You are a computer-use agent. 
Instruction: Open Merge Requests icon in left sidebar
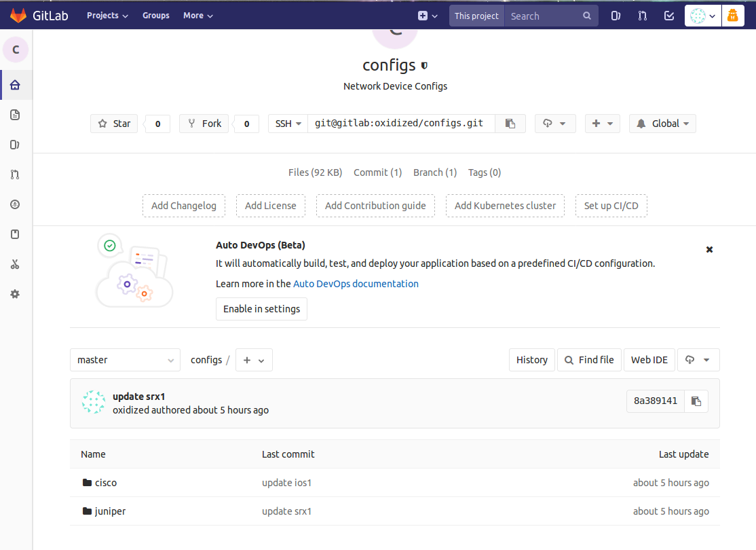[x=15, y=175]
